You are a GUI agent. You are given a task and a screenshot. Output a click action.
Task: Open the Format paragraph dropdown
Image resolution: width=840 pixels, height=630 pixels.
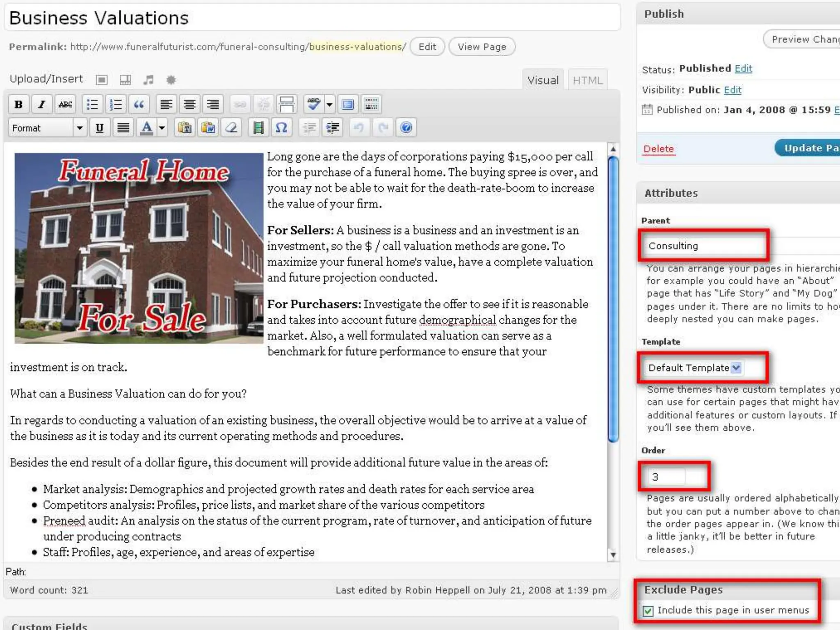point(80,128)
